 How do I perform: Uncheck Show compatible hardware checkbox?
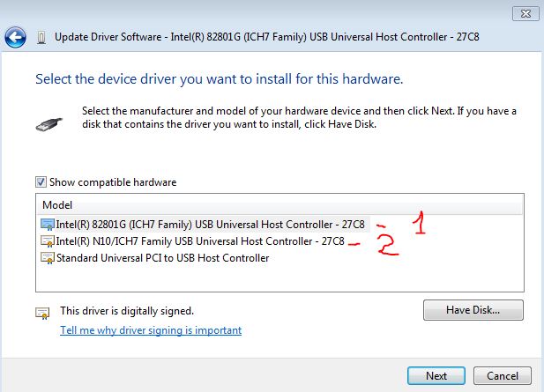click(x=41, y=181)
